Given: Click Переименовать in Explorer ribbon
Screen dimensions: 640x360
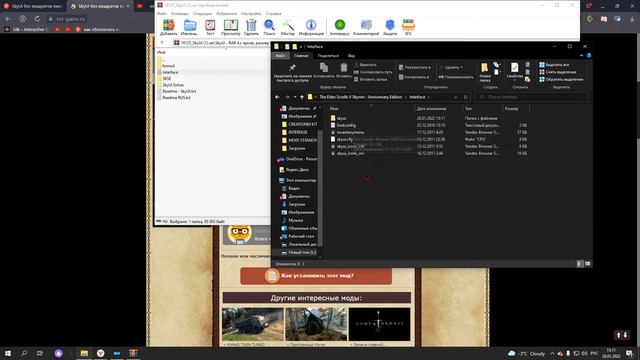Looking at the screenshot, I should [456, 77].
